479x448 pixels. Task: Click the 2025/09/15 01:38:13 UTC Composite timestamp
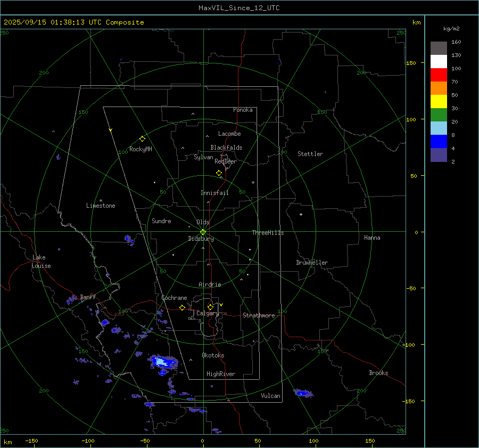click(74, 22)
